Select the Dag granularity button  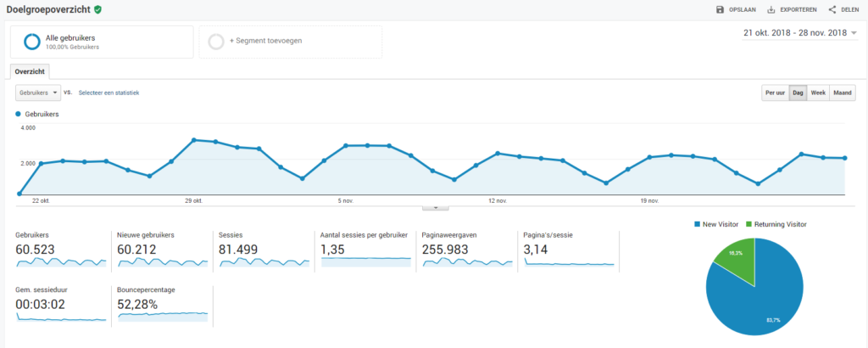798,93
